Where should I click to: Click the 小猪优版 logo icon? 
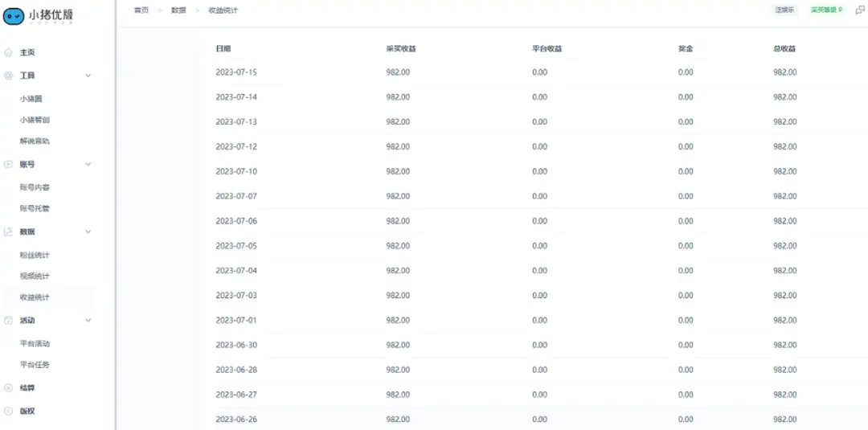click(x=14, y=17)
